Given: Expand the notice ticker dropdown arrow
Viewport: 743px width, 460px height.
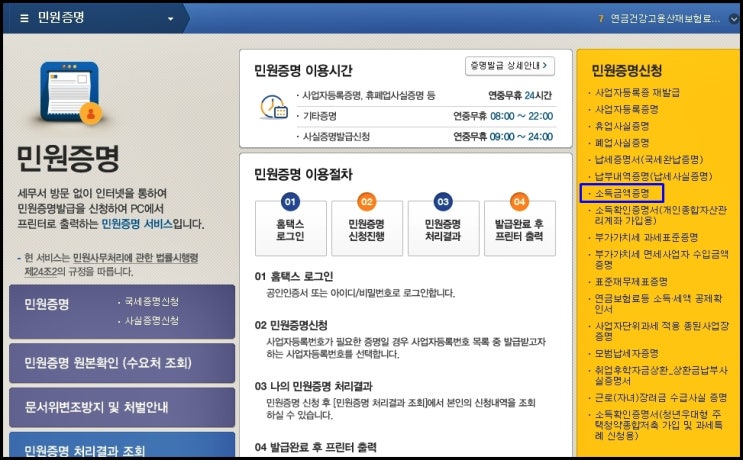Looking at the screenshot, I should [x=734, y=19].
